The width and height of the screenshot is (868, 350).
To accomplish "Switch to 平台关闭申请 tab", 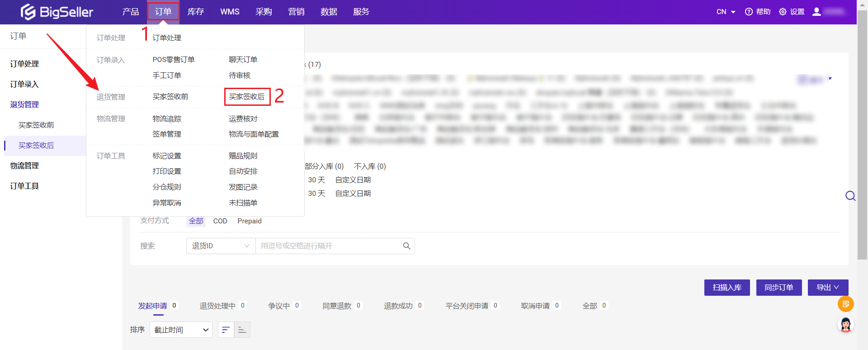I will click(x=472, y=306).
